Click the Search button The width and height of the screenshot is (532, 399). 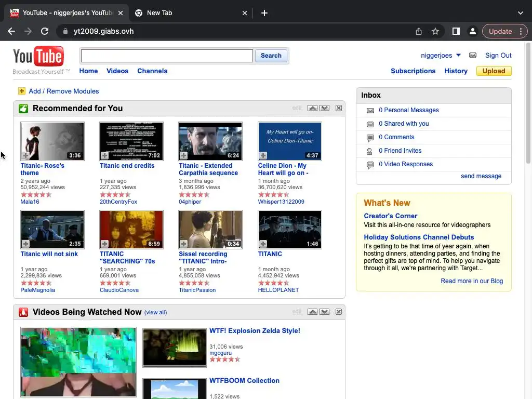271,56
